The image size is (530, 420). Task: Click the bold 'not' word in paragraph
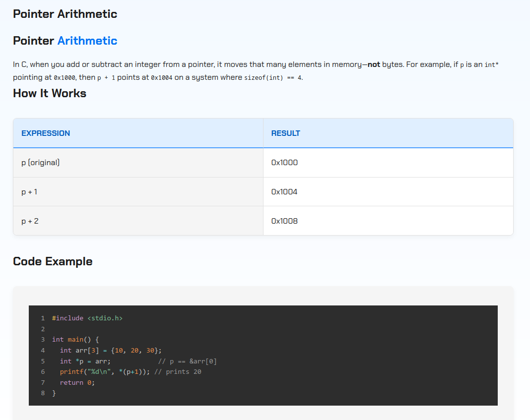point(374,64)
